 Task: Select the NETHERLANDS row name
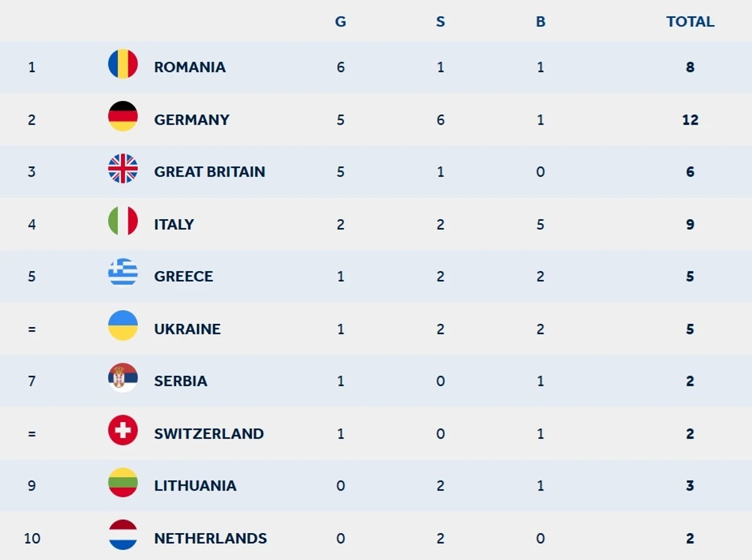click(211, 538)
